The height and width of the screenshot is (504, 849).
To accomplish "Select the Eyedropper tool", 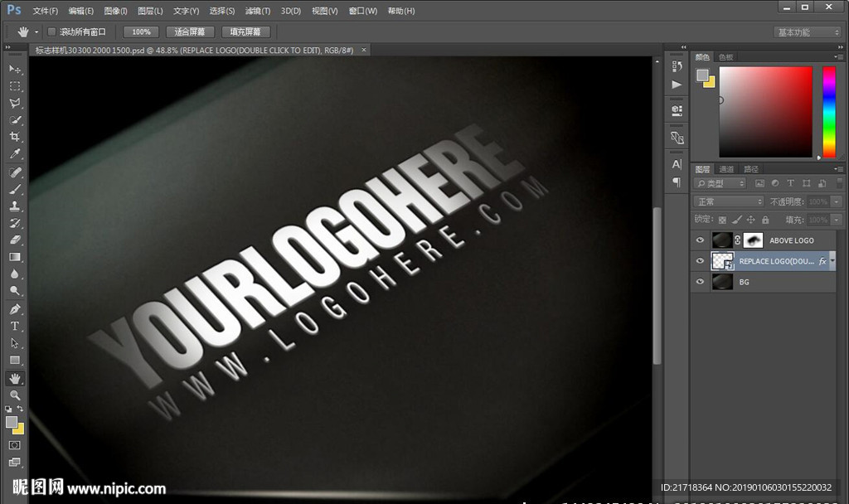I will (15, 154).
